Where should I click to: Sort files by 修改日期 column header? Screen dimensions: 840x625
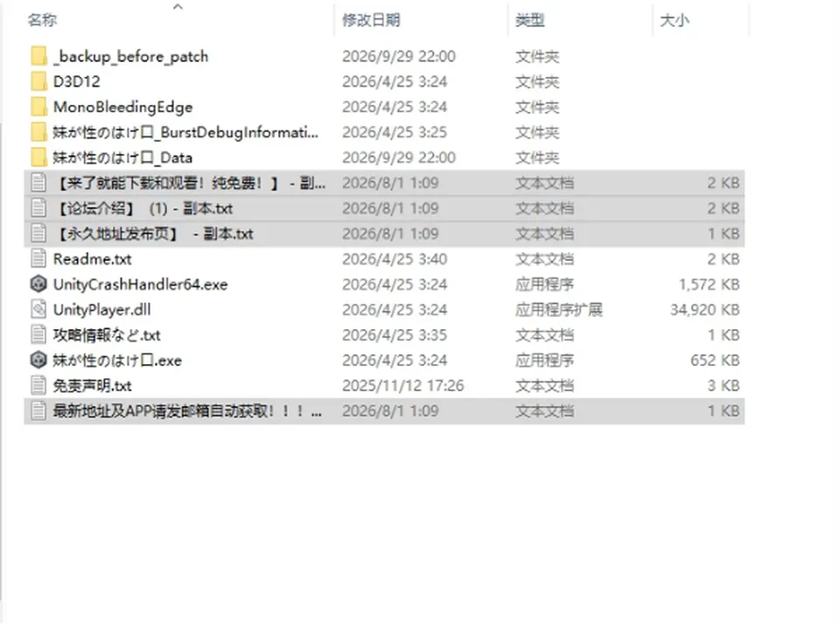click(x=371, y=20)
